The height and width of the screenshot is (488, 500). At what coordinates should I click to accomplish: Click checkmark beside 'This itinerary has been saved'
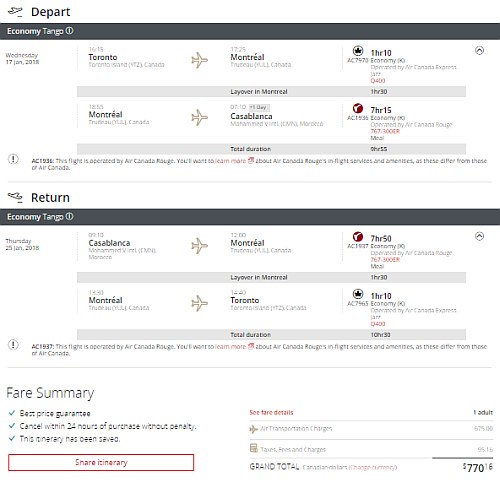coord(12,438)
